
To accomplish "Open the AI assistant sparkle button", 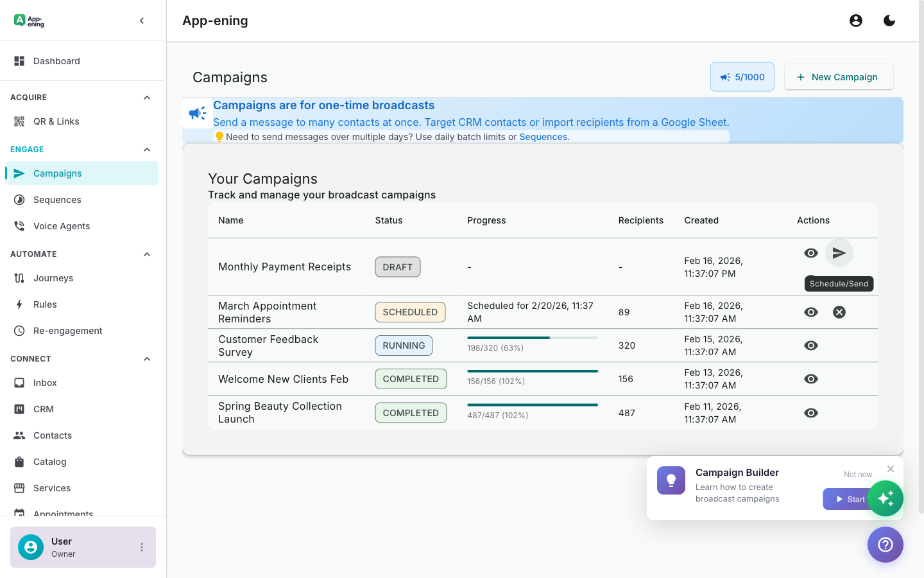I will point(886,498).
